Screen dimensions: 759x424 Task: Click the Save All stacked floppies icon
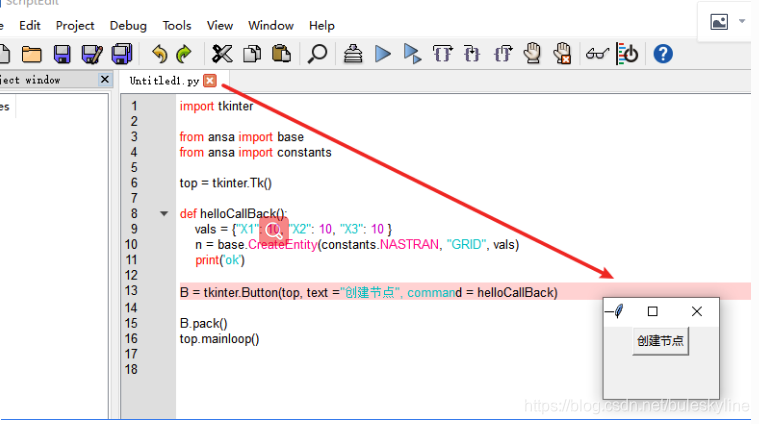tap(121, 54)
